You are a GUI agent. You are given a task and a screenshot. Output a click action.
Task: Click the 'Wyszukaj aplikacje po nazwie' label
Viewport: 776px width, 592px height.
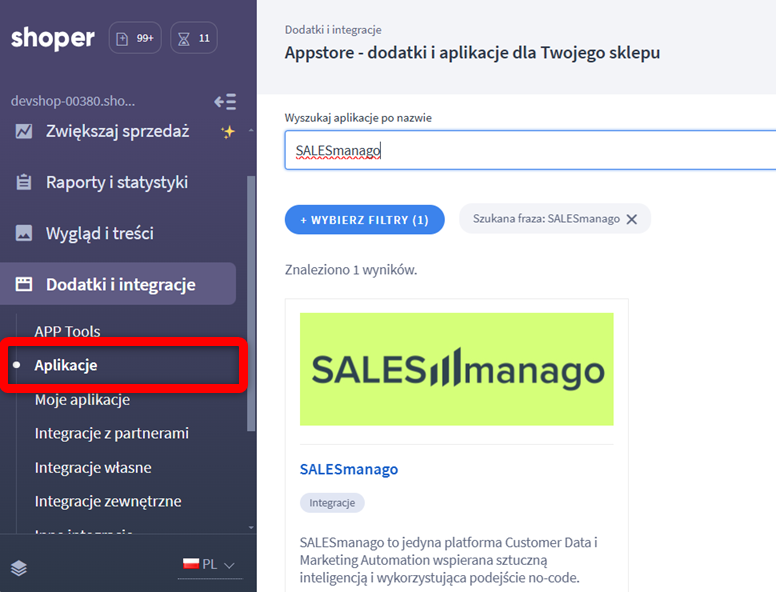(358, 118)
